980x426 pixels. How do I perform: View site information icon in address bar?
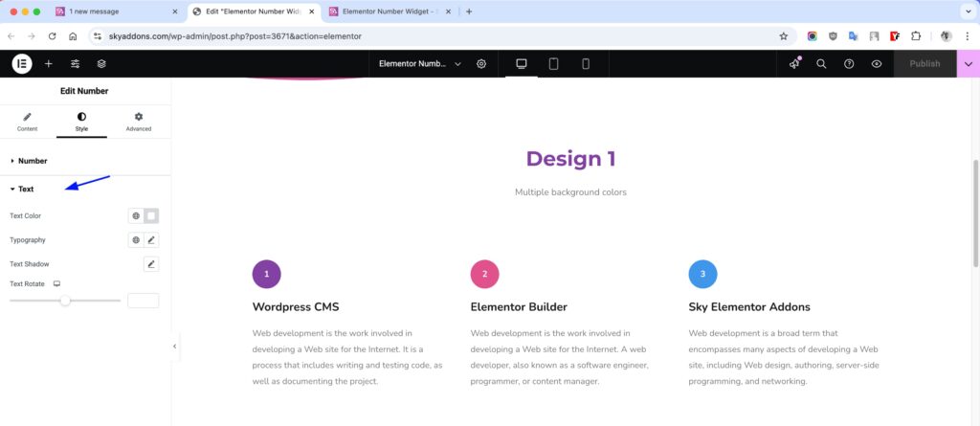click(x=97, y=36)
